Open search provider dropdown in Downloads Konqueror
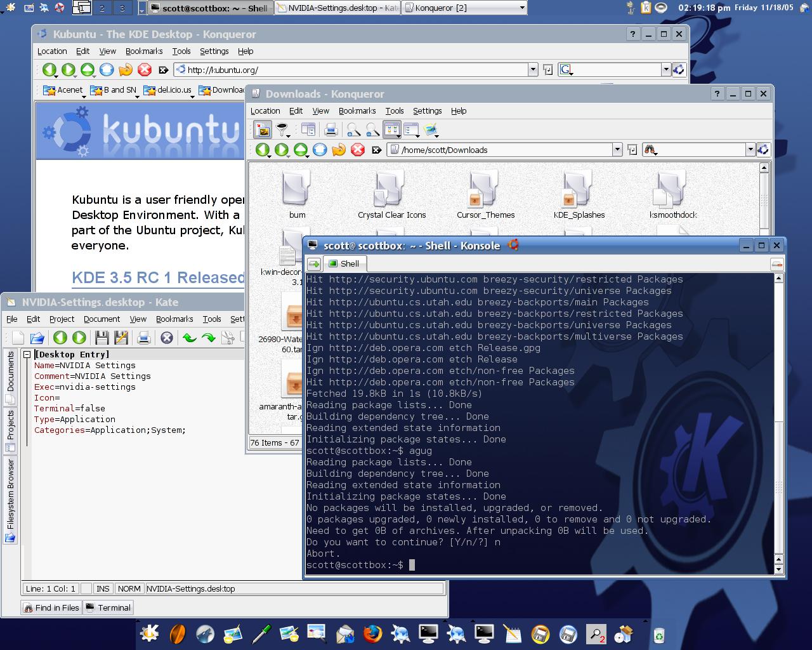Image resolution: width=812 pixels, height=650 pixels. click(x=650, y=150)
